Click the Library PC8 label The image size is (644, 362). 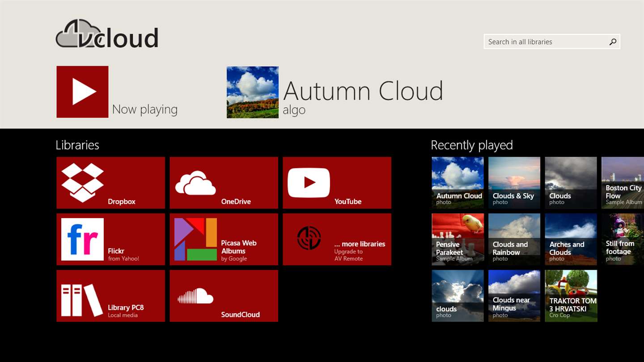click(126, 307)
